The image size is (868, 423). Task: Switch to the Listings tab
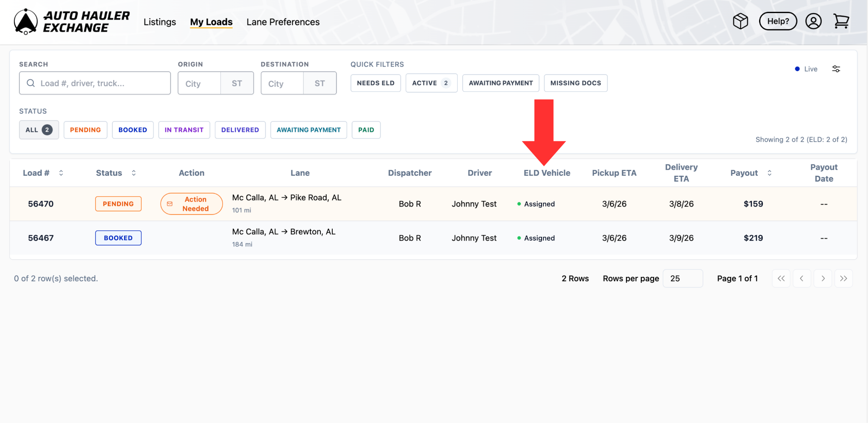pos(159,22)
